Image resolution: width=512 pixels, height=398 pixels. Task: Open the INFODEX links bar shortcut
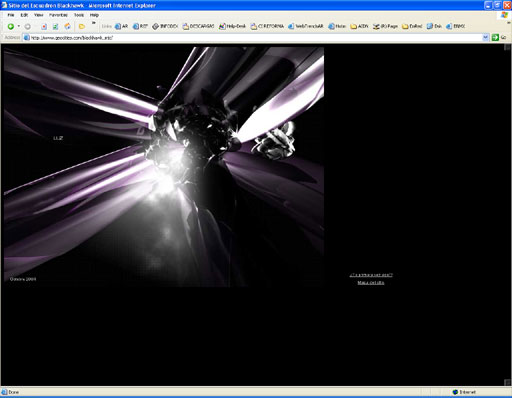coord(165,26)
